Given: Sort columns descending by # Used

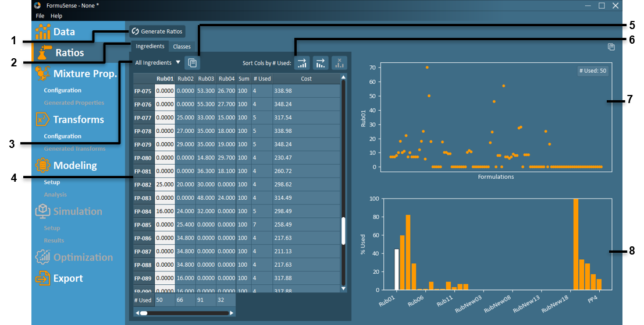Looking at the screenshot, I should 321,63.
